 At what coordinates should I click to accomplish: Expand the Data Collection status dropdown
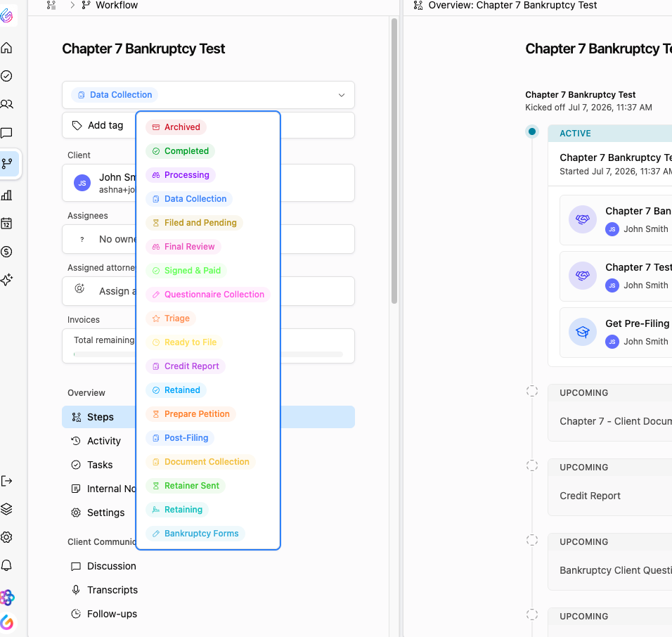(x=208, y=95)
